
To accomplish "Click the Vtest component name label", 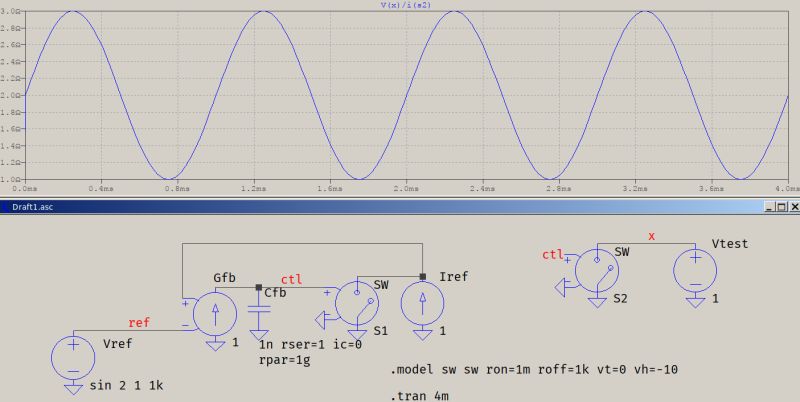I will point(730,244).
